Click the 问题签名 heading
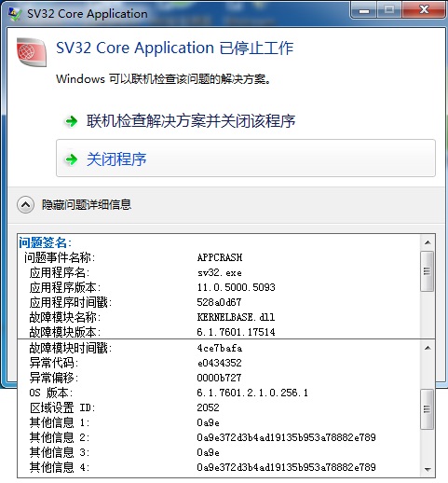The image size is (448, 483). click(x=45, y=242)
